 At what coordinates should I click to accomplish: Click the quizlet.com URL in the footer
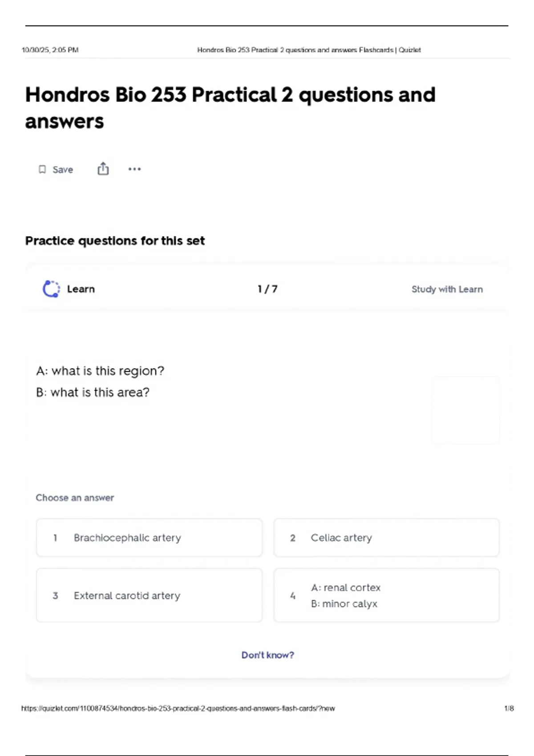[178, 708]
